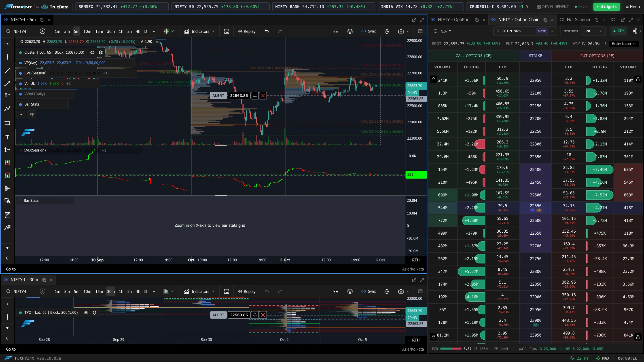Viewport: 644px width, 362px height.
Task: Select the rectangle drawing tool
Action: point(7,123)
